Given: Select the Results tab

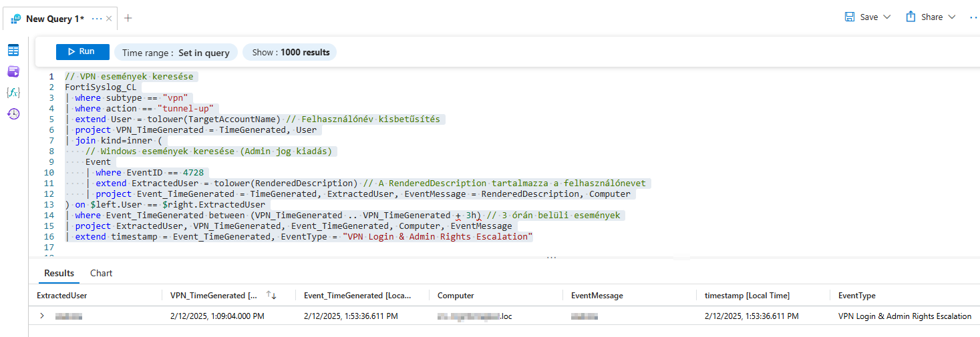Looking at the screenshot, I should [x=59, y=273].
